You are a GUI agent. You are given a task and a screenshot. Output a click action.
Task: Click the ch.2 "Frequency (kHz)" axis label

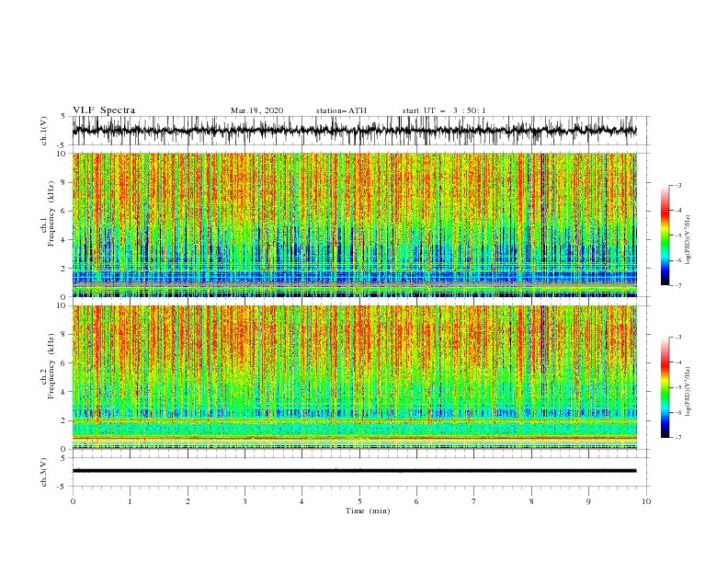point(51,364)
